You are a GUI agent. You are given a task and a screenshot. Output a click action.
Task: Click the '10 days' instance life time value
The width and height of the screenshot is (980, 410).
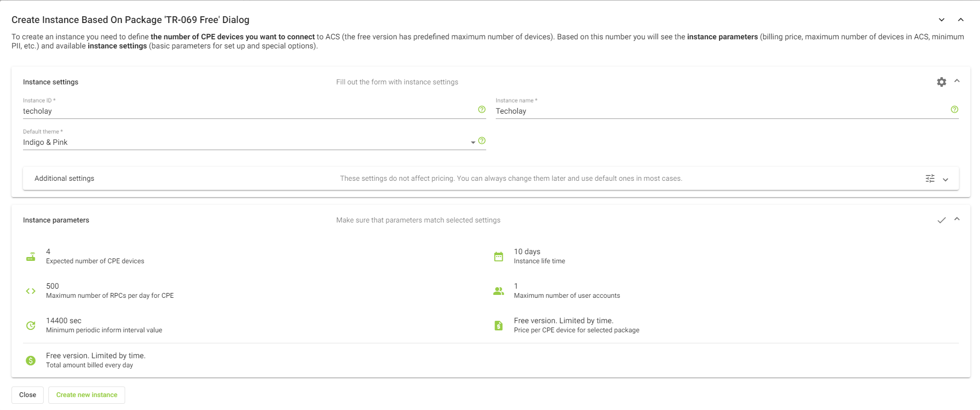coord(527,252)
